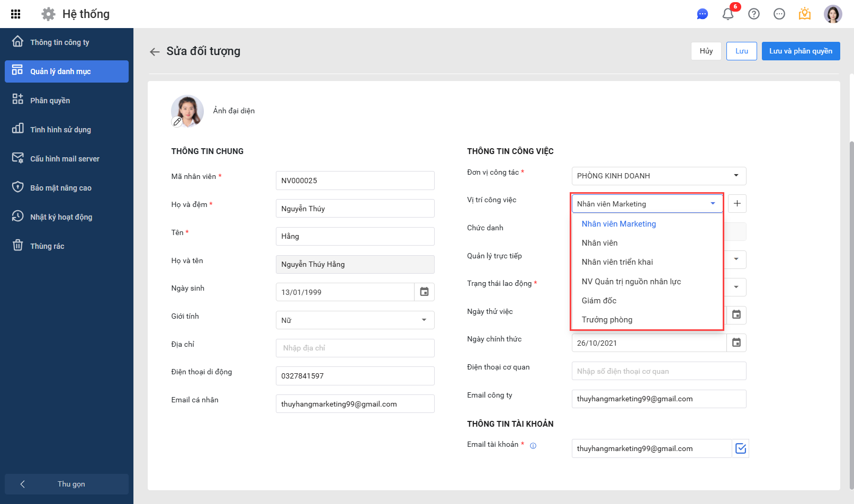Select Trưởng phòng option

647,320
